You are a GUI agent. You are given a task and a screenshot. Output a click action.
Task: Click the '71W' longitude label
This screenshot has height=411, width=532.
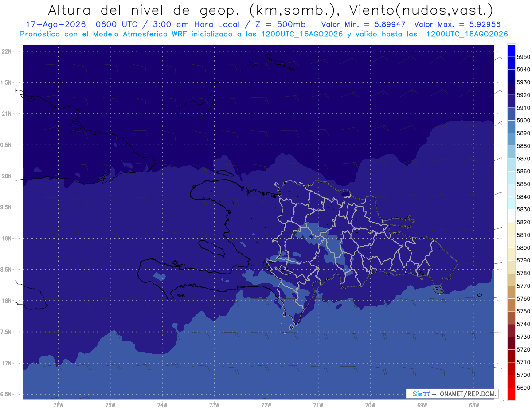[318, 405]
